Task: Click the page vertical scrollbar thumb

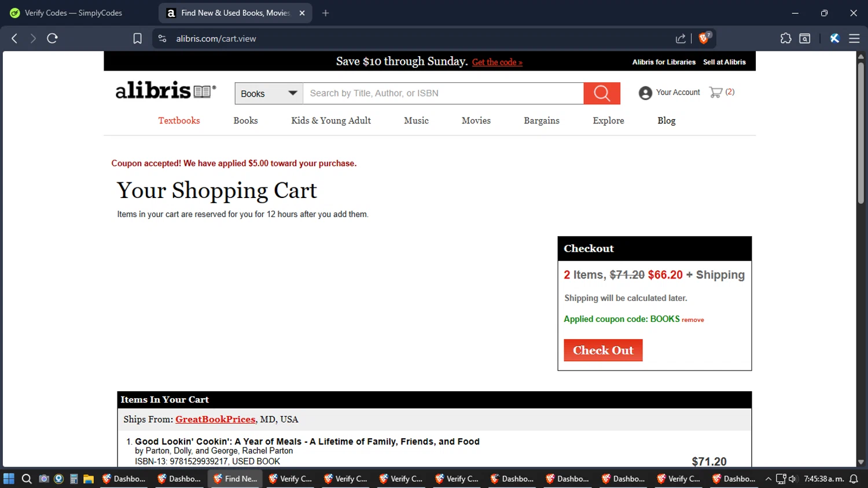Action: pyautogui.click(x=861, y=133)
